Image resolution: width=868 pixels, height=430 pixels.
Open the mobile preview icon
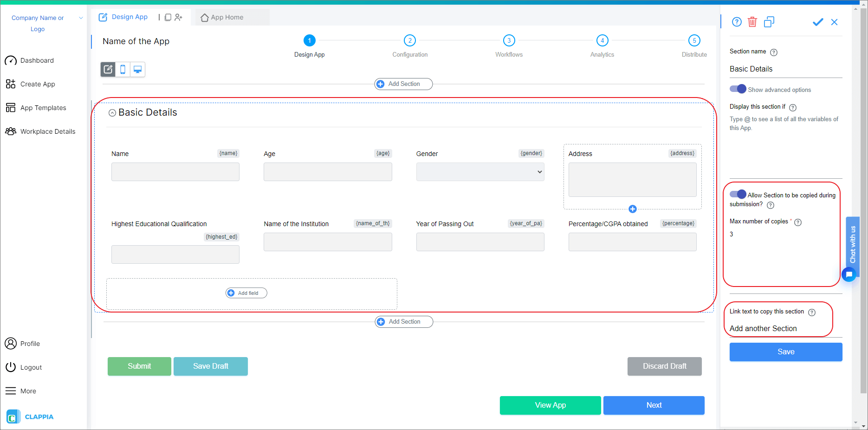[123, 69]
